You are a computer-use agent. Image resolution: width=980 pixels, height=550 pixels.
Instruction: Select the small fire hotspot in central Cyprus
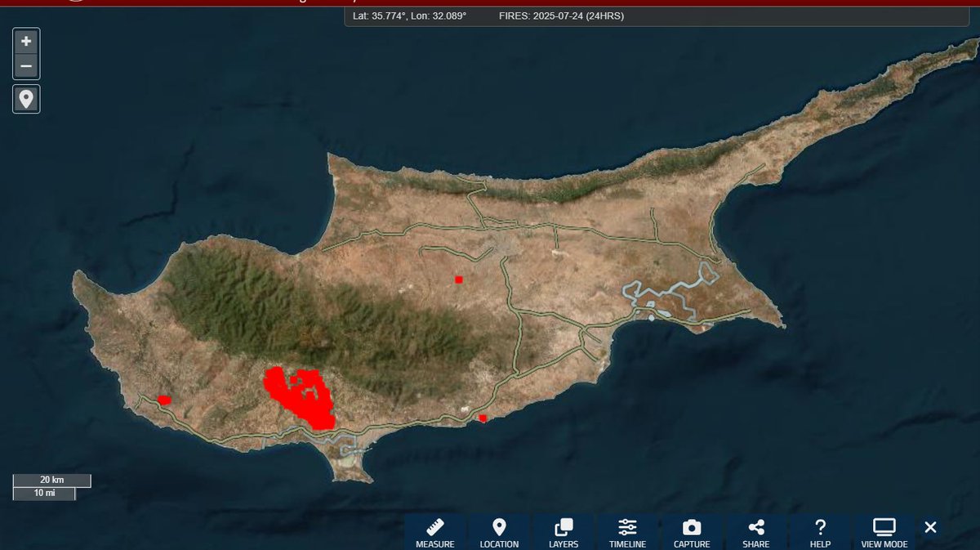(458, 279)
